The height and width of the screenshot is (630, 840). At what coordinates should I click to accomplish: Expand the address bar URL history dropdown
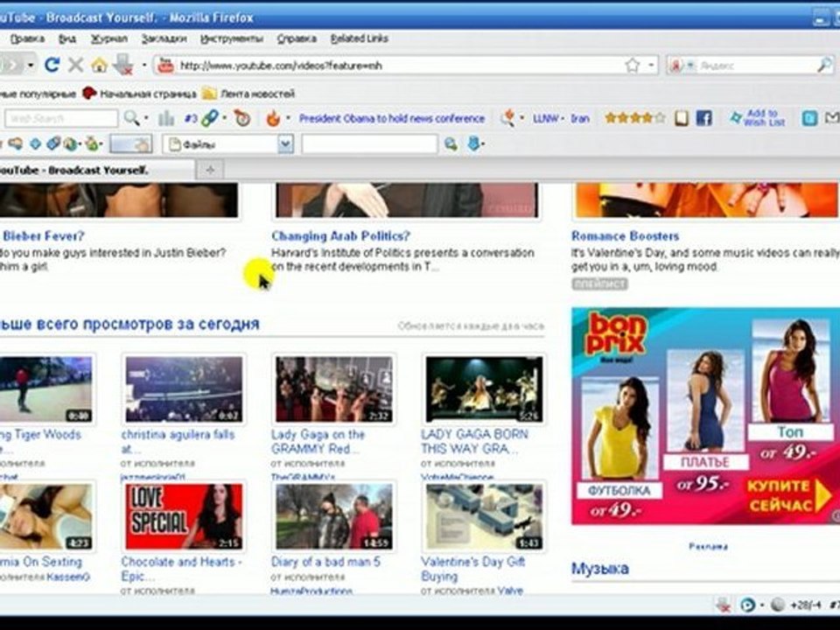pyautogui.click(x=651, y=66)
